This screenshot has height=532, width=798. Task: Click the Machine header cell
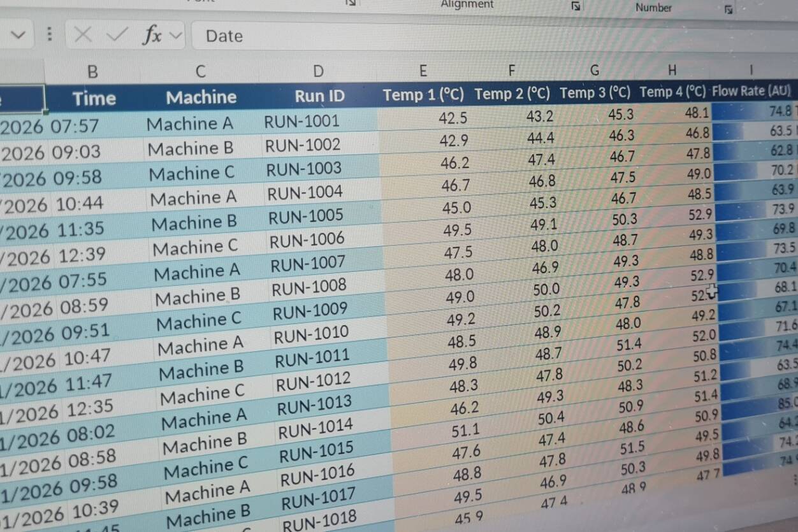tap(201, 97)
